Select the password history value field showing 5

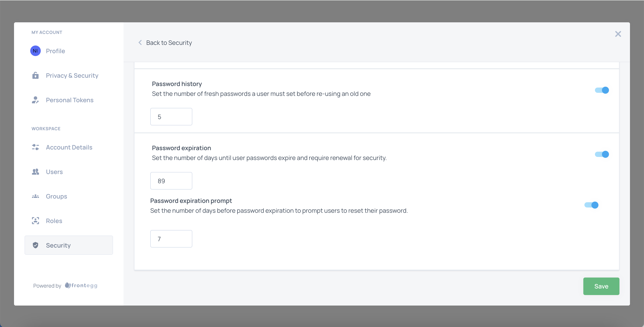[x=171, y=116]
